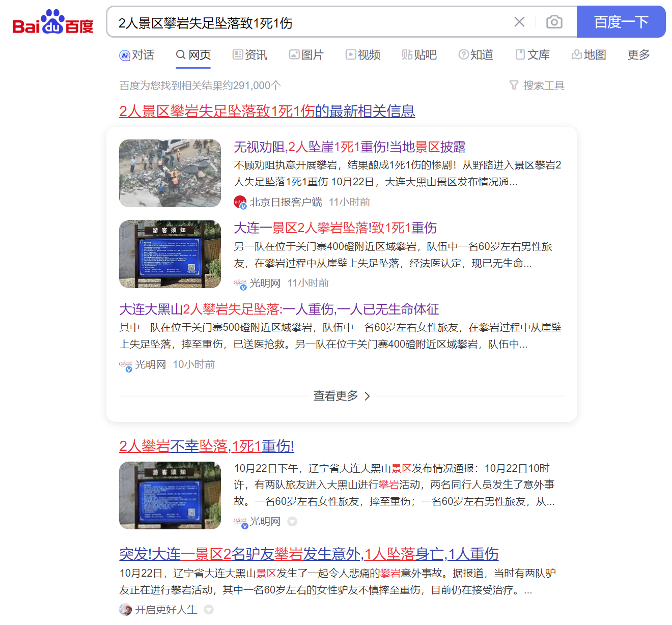Open thumbnail beside 10月22日下午 result
Screen dimensions: 672x625
tap(170, 495)
